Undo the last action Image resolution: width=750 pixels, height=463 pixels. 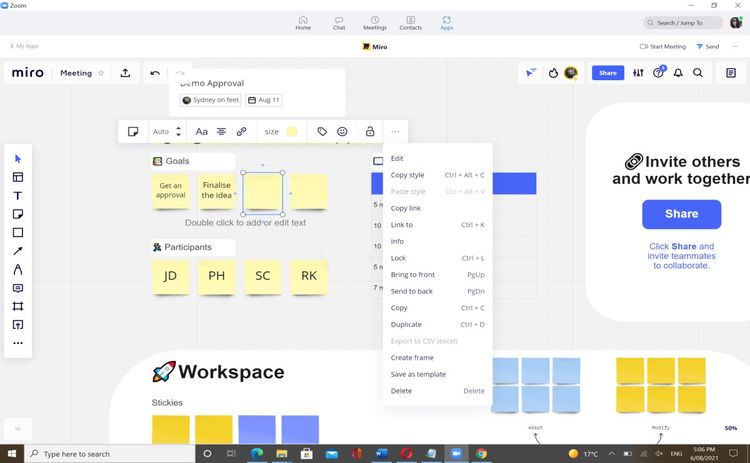click(155, 73)
